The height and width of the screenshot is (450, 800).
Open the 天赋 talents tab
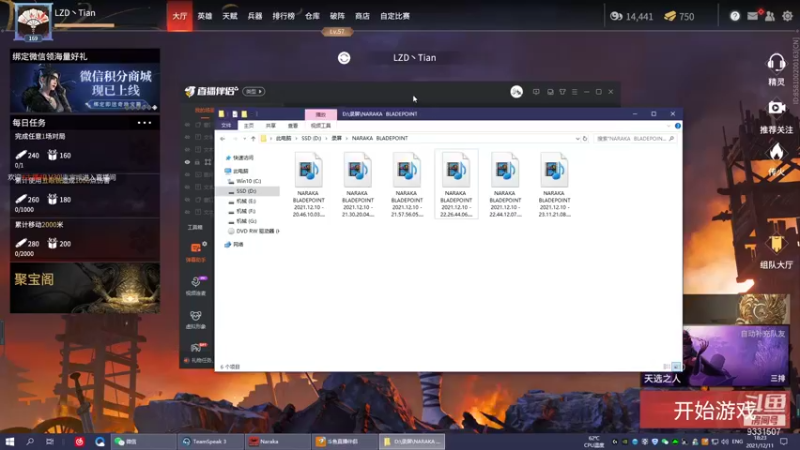(x=230, y=16)
